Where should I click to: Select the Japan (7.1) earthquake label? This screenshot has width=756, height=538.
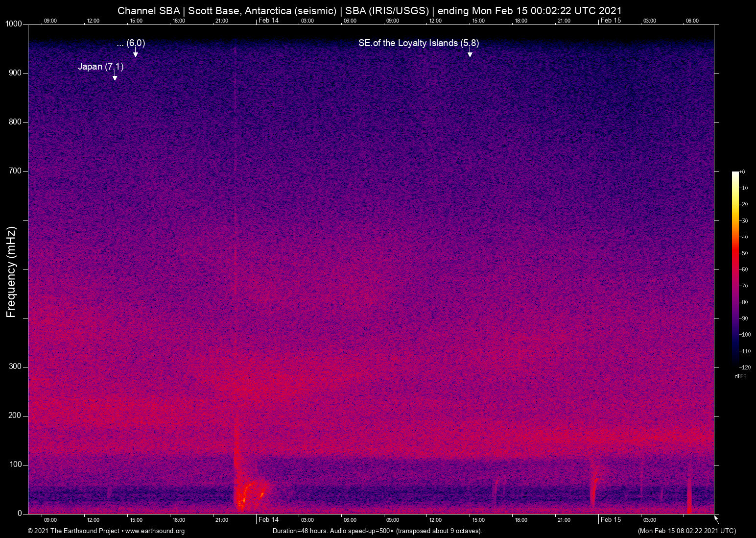(100, 67)
